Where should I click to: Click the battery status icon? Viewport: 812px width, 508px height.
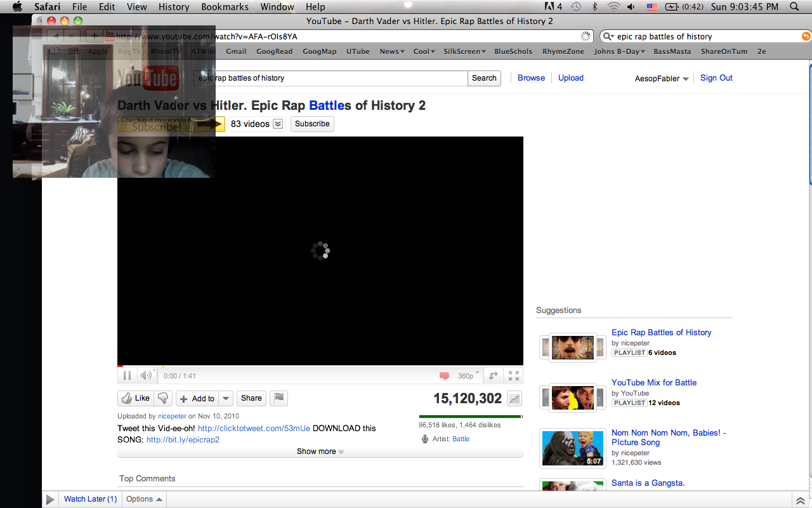click(672, 7)
